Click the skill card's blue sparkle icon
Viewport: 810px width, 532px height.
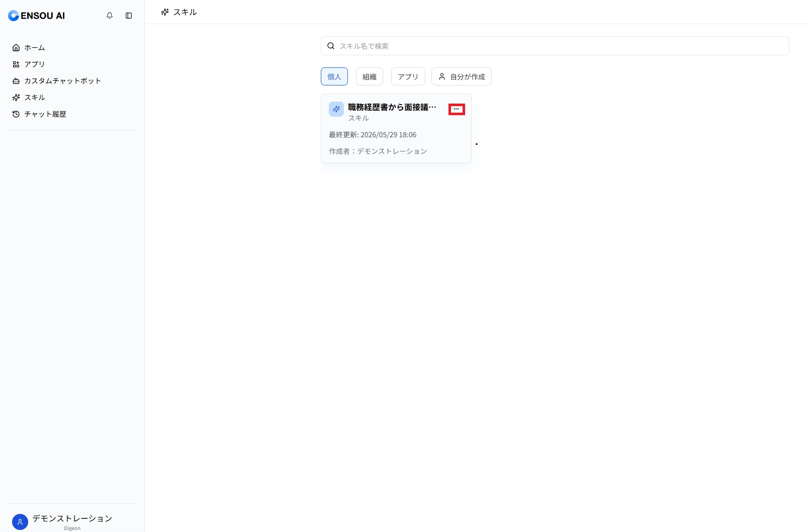[336, 109]
